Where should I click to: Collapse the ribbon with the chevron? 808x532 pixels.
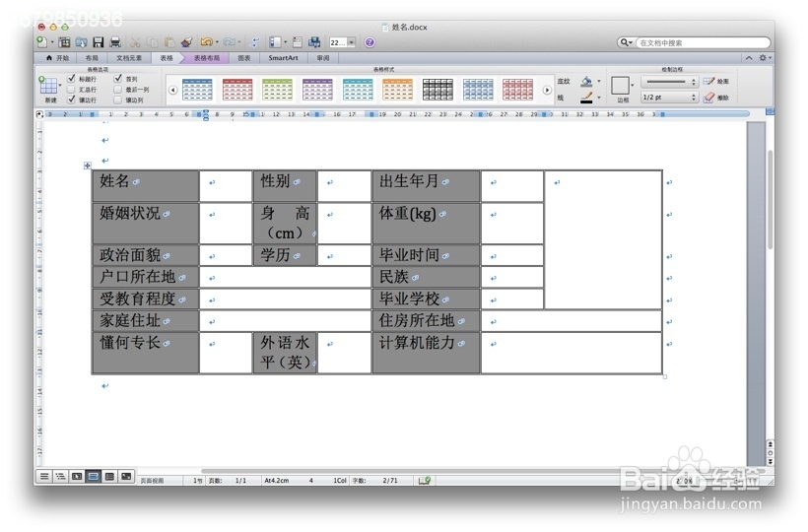click(749, 58)
